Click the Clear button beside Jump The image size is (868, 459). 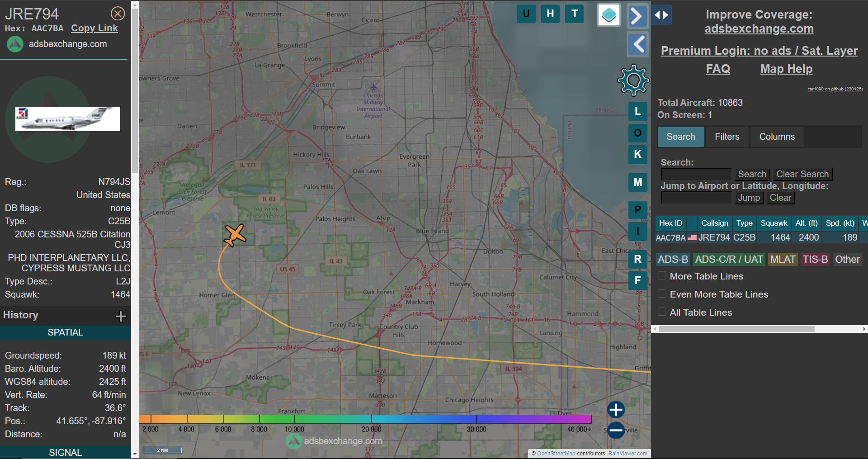(780, 198)
